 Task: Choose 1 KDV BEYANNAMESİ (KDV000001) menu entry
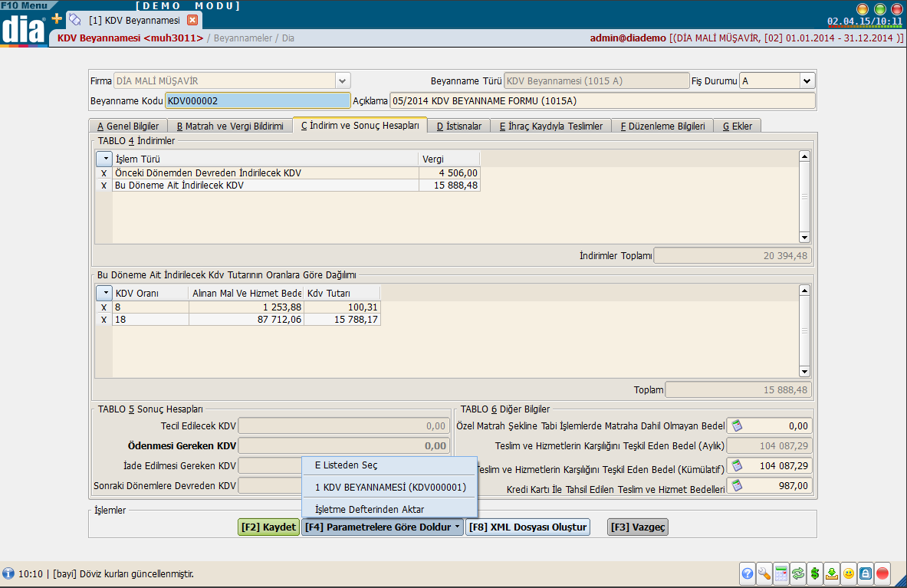pos(389,488)
